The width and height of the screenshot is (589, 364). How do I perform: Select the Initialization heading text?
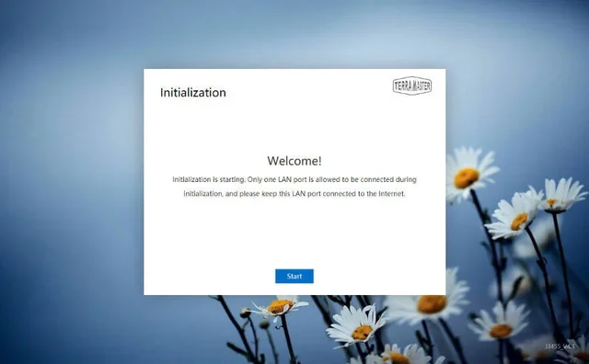click(193, 93)
